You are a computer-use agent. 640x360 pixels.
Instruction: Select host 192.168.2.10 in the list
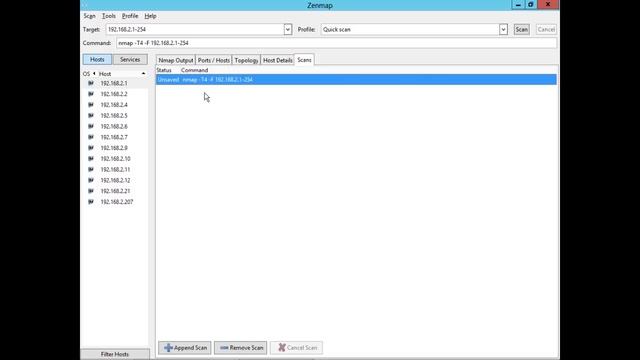point(115,159)
